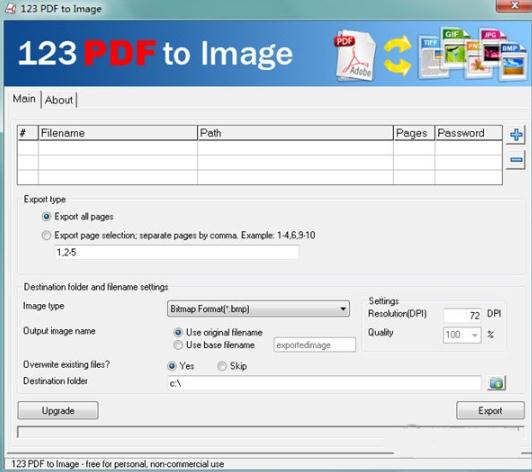Click the exportedimage base filename field

pos(315,345)
